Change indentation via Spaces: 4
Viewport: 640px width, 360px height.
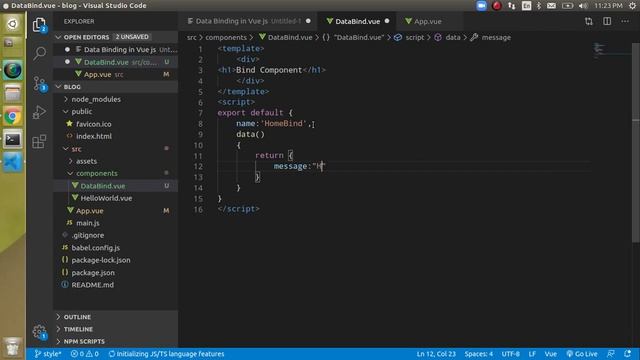pos(479,354)
